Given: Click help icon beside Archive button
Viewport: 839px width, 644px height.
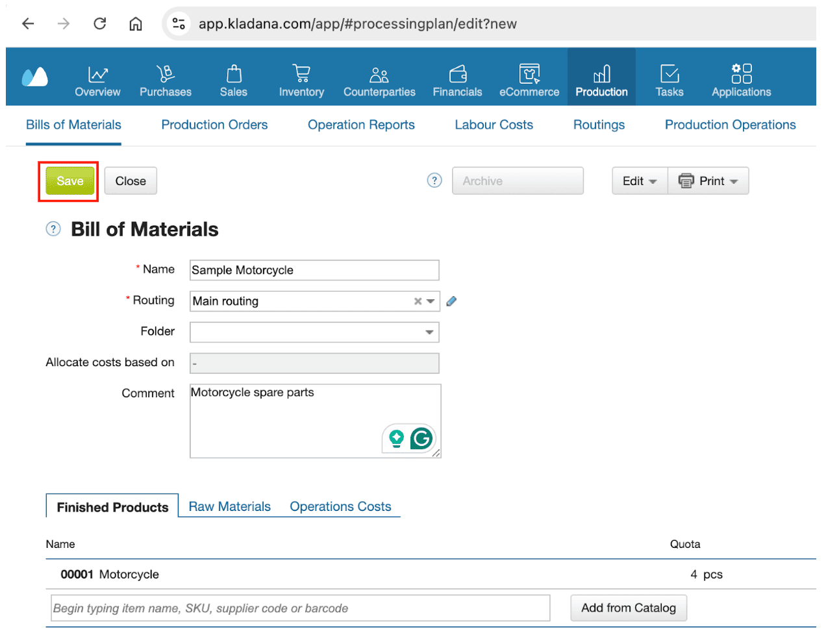Looking at the screenshot, I should pyautogui.click(x=434, y=180).
